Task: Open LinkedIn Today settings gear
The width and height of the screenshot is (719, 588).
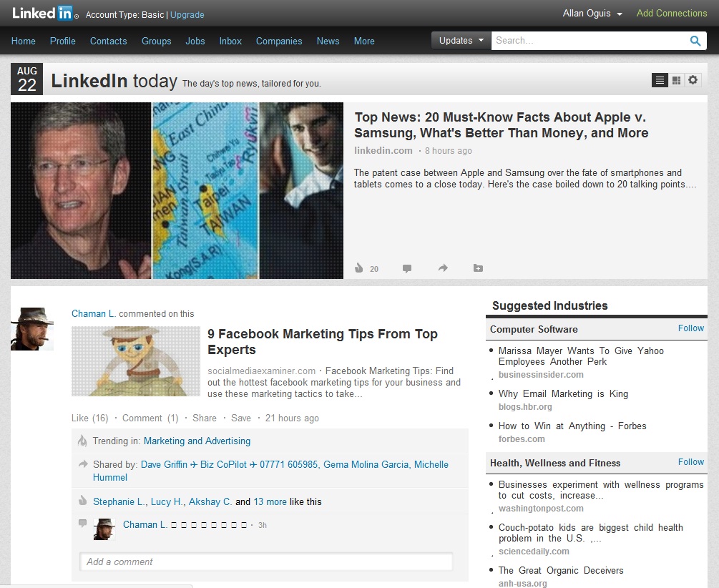Action: pyautogui.click(x=693, y=80)
